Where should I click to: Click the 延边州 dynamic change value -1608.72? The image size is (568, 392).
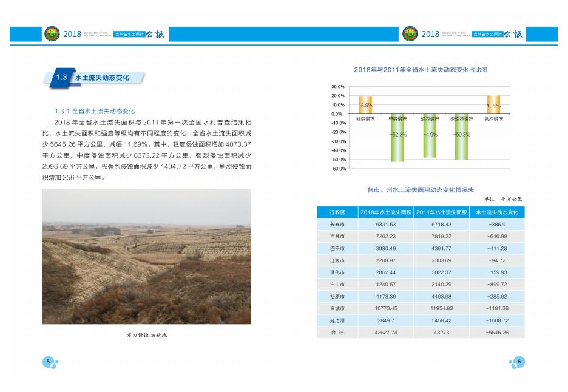point(496,320)
